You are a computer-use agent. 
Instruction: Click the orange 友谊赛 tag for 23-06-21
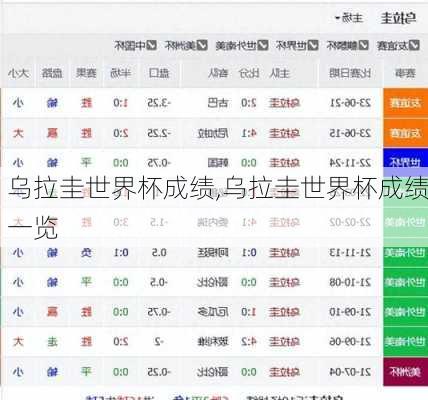[x=405, y=103]
